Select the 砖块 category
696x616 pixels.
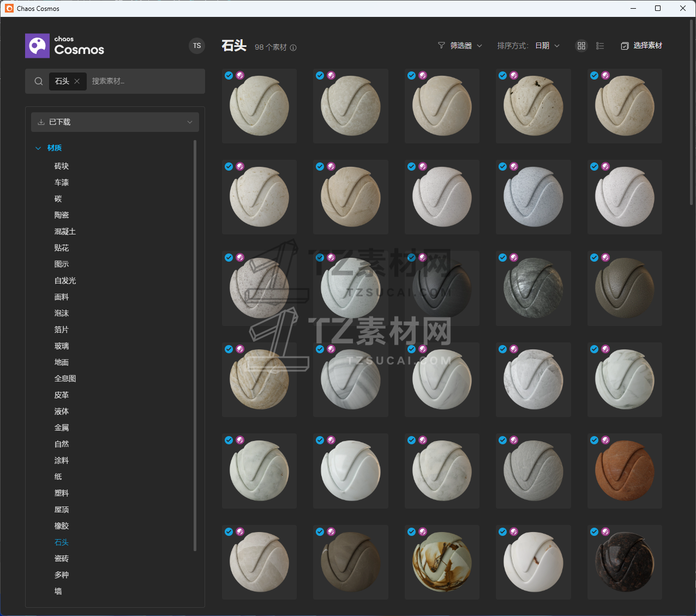click(x=62, y=166)
